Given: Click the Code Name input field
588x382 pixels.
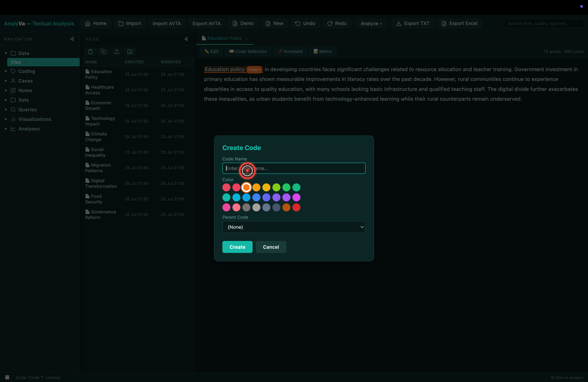Looking at the screenshot, I should (x=294, y=168).
